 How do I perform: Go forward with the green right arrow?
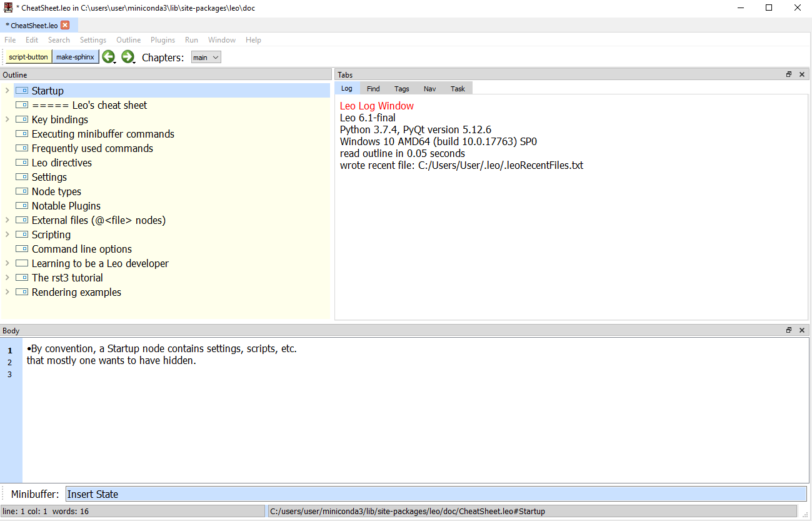pos(128,57)
